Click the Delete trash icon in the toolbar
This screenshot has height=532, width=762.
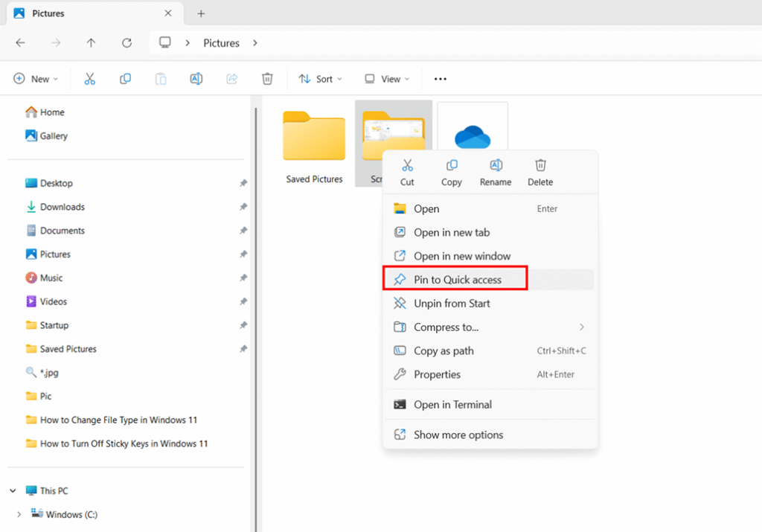tap(267, 79)
